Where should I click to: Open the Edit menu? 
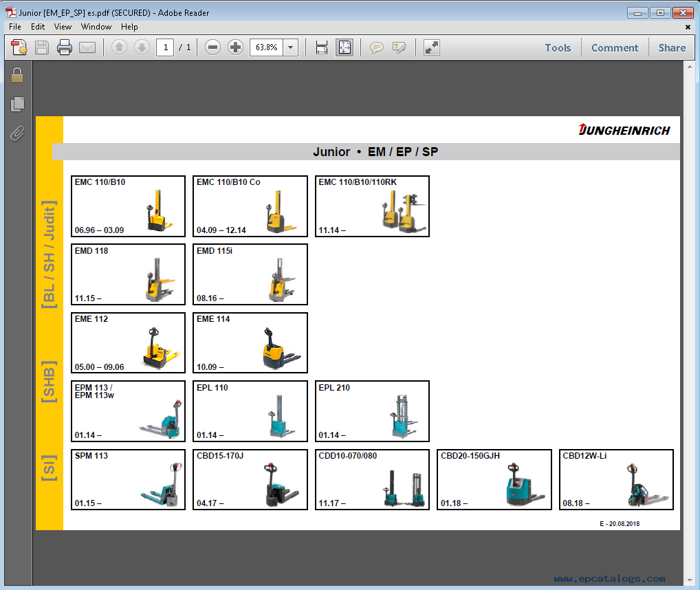click(x=38, y=27)
